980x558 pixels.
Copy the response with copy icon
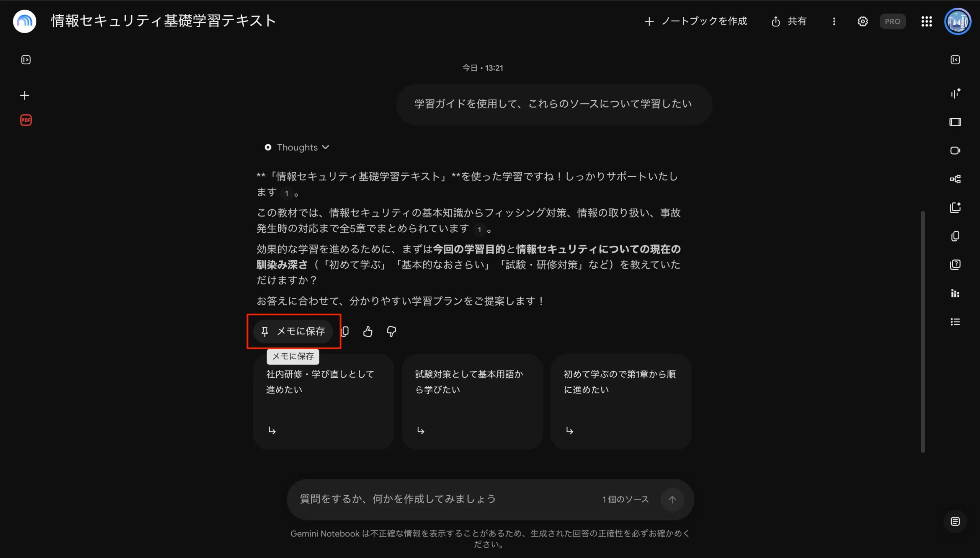(x=345, y=331)
